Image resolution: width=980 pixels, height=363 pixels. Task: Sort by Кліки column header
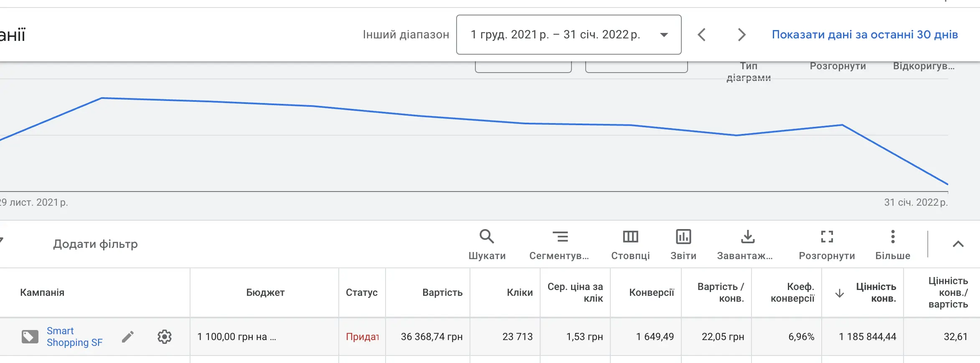point(520,292)
